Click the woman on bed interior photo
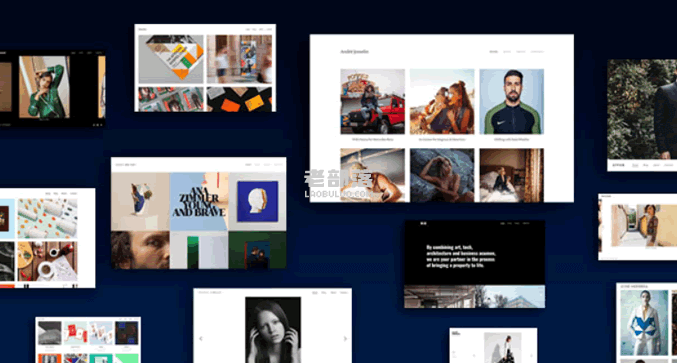The width and height of the screenshot is (677, 363). [x=512, y=175]
